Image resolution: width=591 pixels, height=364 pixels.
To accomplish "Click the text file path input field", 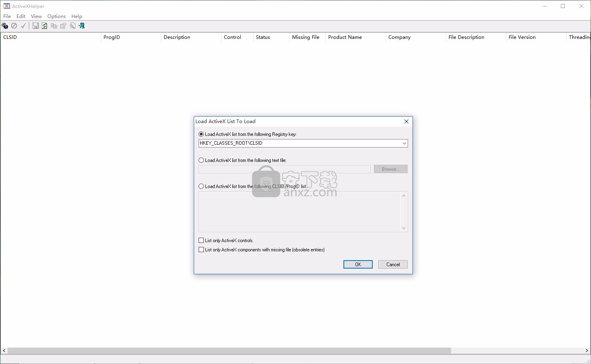I will tap(284, 169).
